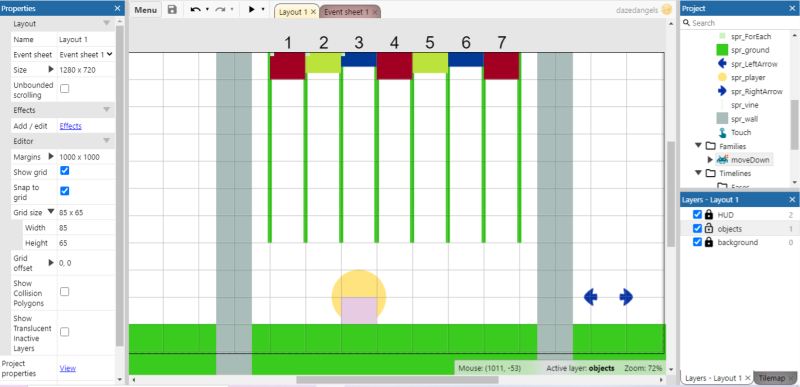Select the spr_LeftArrow object icon
The height and width of the screenshot is (387, 800).
click(x=721, y=64)
